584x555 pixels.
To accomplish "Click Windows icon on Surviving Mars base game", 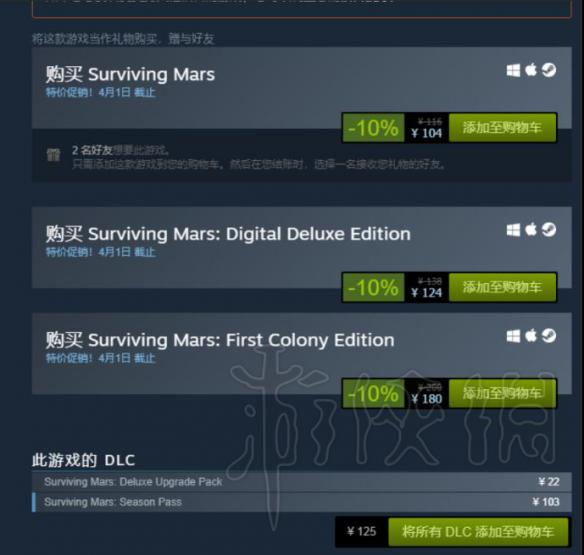I will coord(513,70).
